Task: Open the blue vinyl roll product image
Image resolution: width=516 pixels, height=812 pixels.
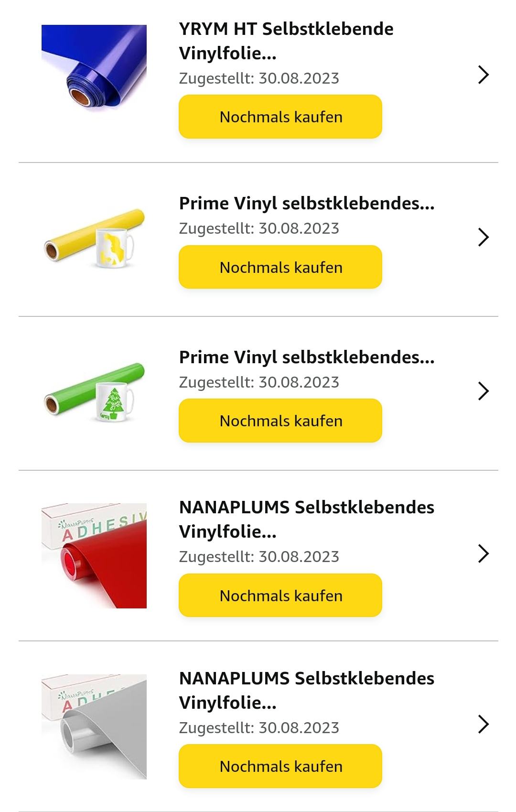Action: tap(94, 68)
